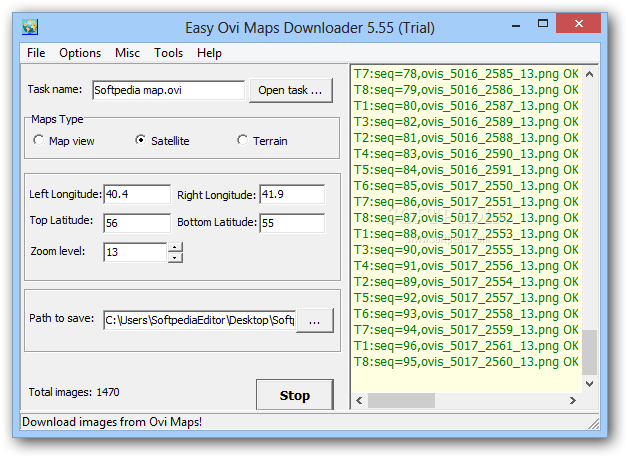Viewport: 628px width, 458px height.
Task: Click log line T8:seq=95 ovis_5017_2560
Action: (x=466, y=362)
